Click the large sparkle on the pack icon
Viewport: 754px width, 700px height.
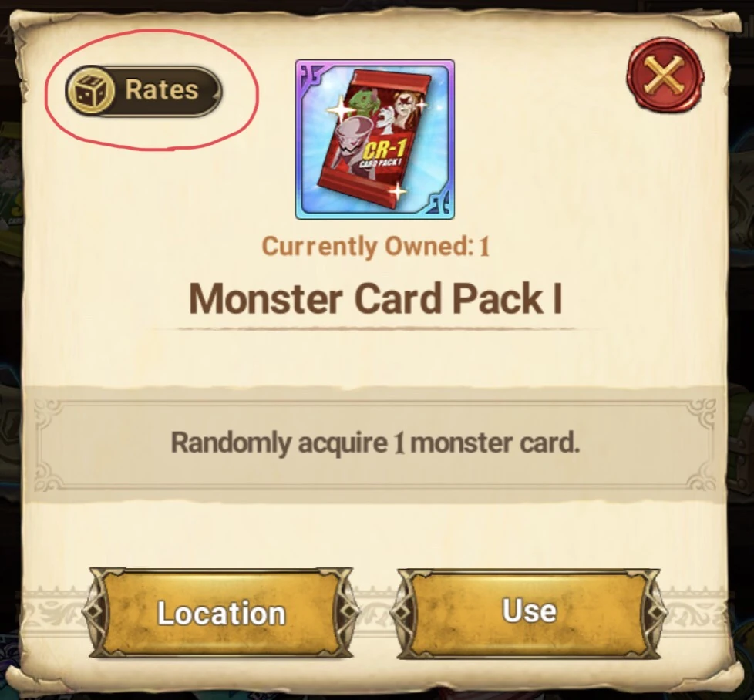point(342,111)
